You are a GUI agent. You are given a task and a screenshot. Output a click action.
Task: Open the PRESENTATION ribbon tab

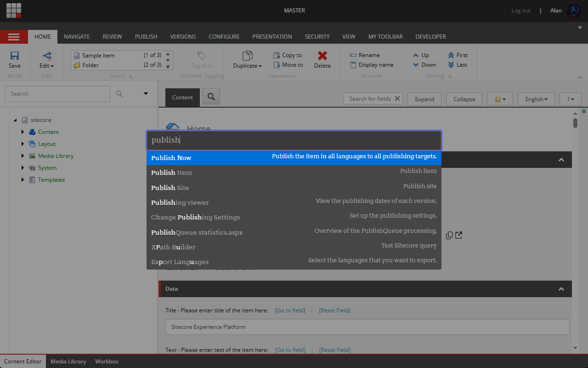point(272,37)
